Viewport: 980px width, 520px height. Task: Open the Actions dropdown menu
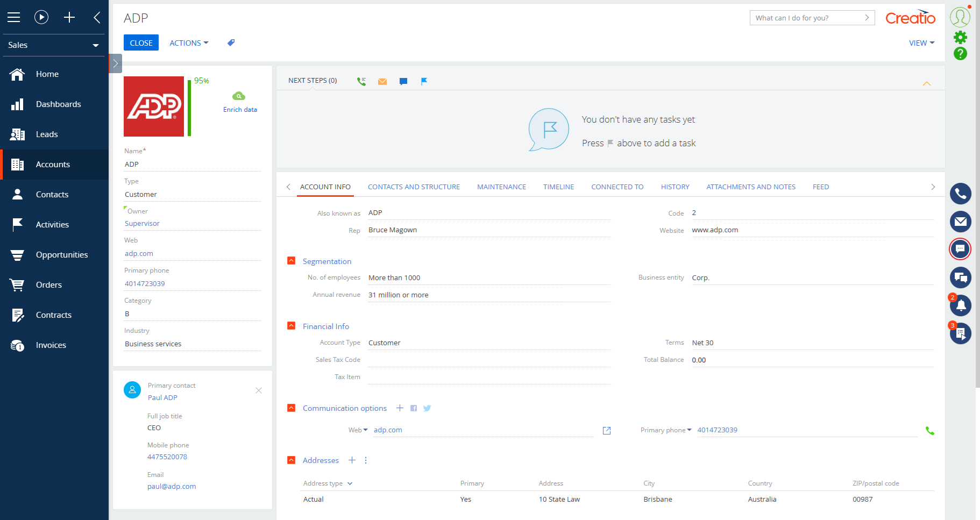click(x=188, y=42)
